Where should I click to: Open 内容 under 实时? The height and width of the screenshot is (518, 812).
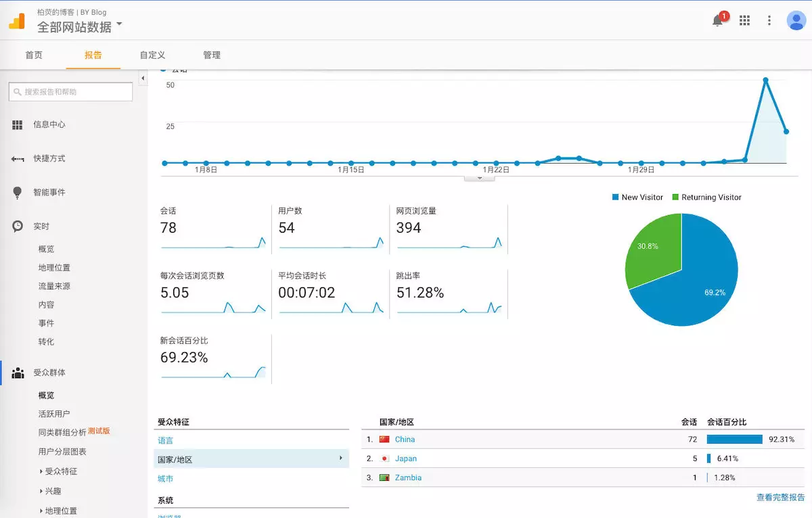46,305
